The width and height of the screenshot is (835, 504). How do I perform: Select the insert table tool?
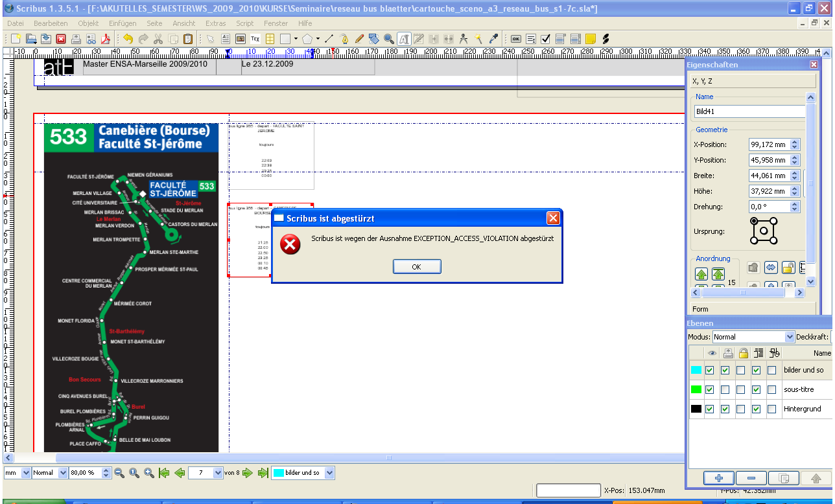coord(270,39)
